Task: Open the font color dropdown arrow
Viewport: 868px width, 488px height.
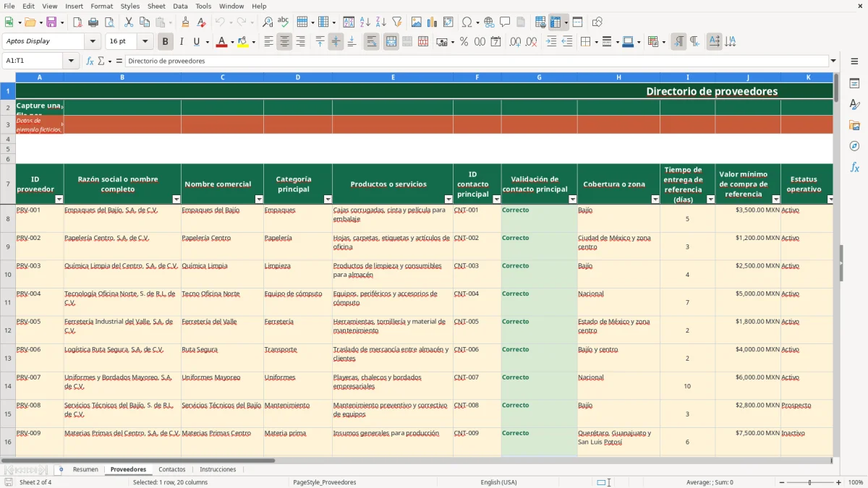Action: pos(231,42)
